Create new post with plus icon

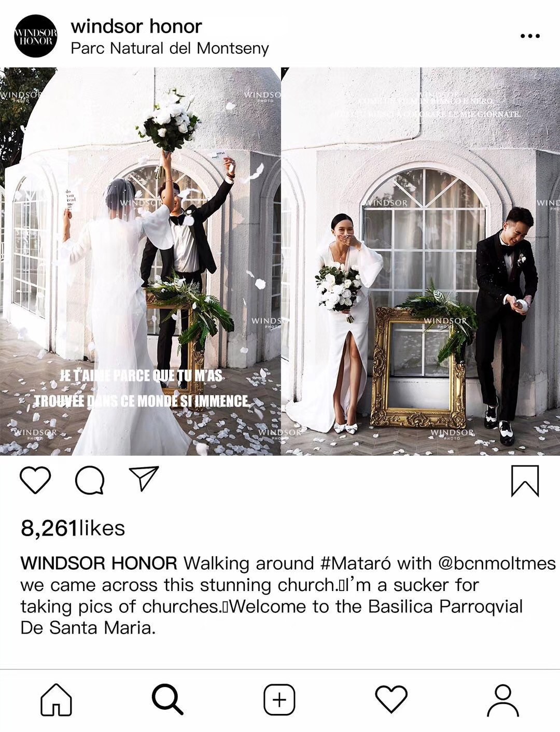(x=279, y=700)
